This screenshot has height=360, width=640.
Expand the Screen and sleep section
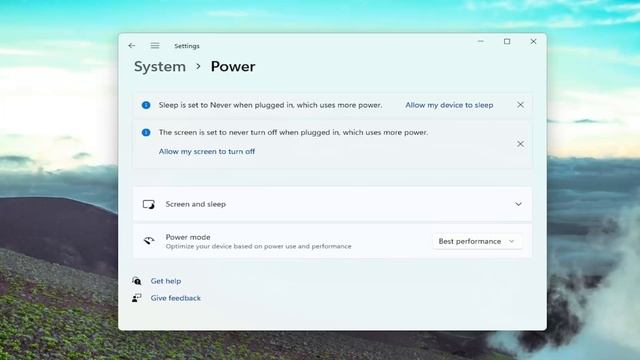pos(332,204)
